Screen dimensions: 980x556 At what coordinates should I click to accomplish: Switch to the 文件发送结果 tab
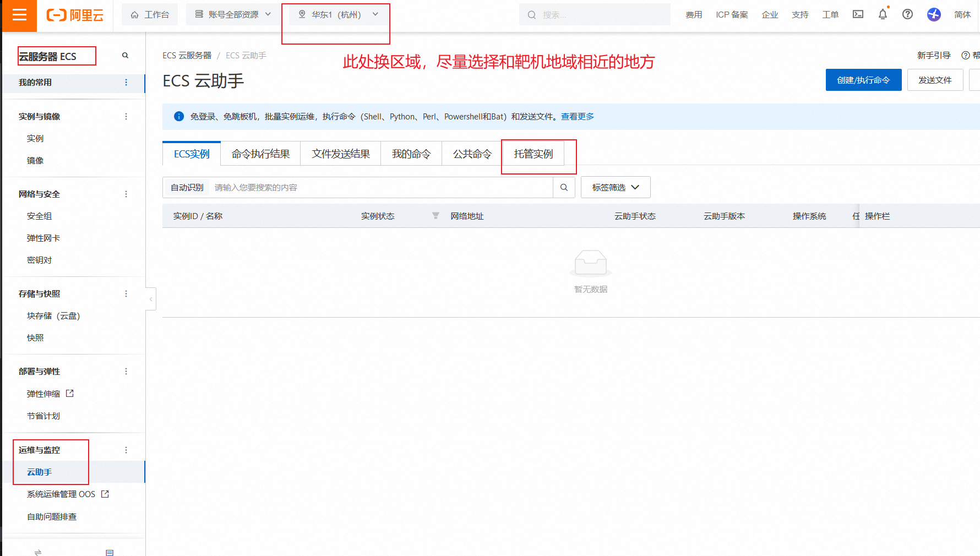(x=341, y=154)
